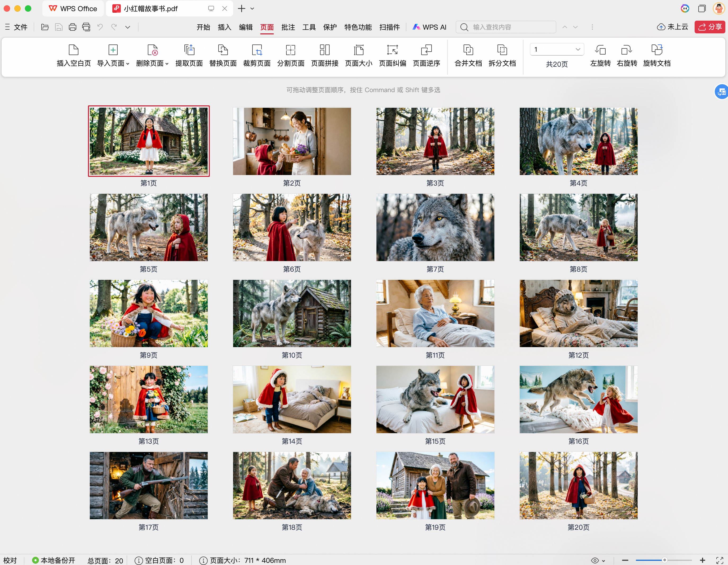
Task: Expand Delete Pages dropdown arrow
Action: point(167,64)
